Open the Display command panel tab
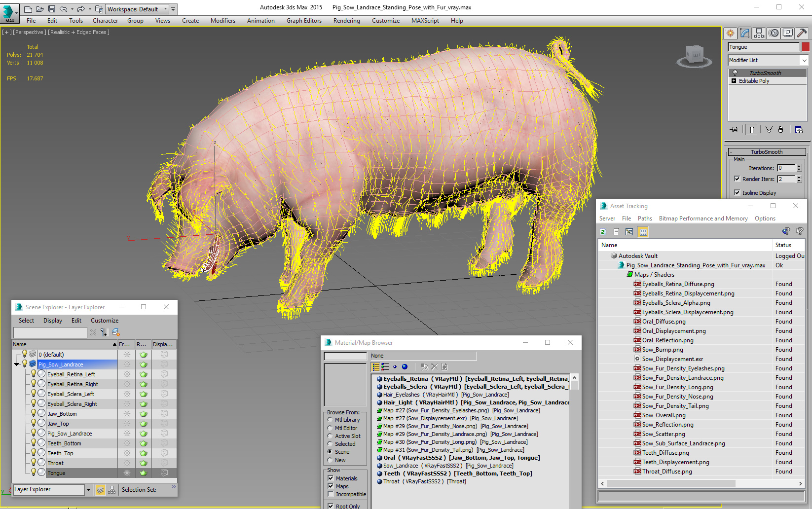 tap(788, 33)
